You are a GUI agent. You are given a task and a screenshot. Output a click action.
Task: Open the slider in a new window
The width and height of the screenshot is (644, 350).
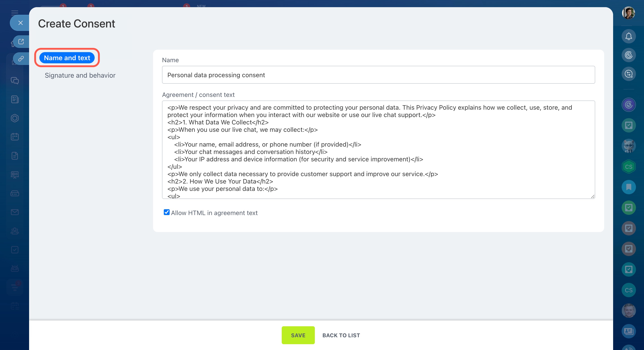click(x=21, y=41)
